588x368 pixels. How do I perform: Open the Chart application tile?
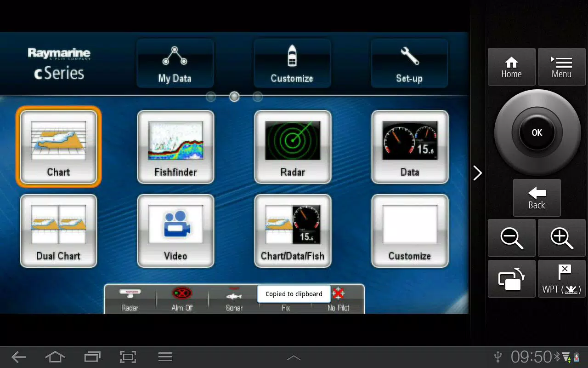point(58,146)
